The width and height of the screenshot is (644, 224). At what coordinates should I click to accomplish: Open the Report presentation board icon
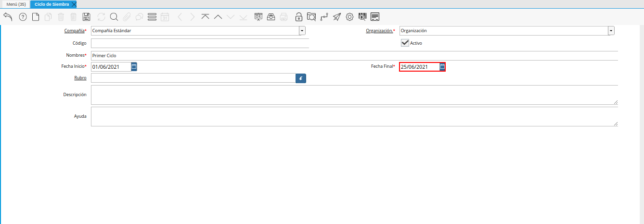coord(258,17)
